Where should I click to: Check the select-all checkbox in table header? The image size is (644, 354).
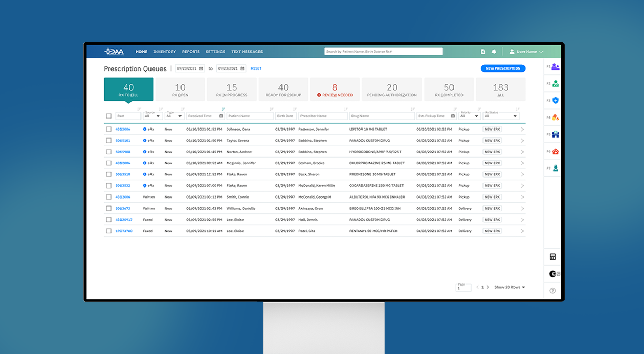point(109,116)
